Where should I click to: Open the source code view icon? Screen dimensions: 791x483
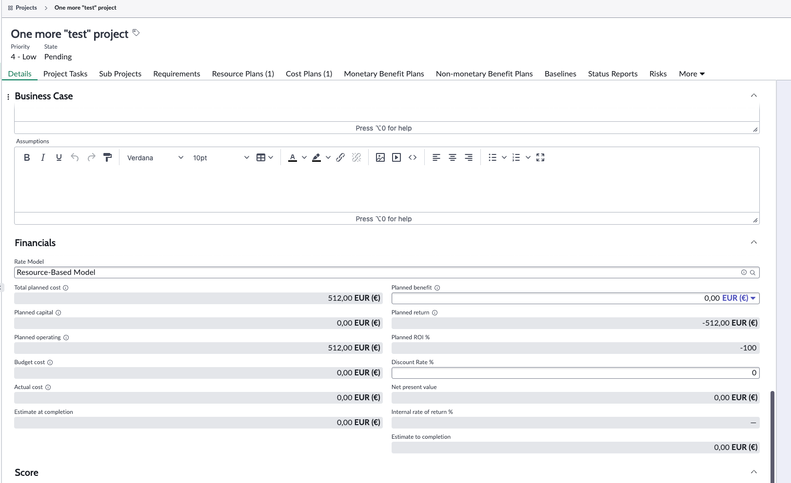tap(413, 157)
